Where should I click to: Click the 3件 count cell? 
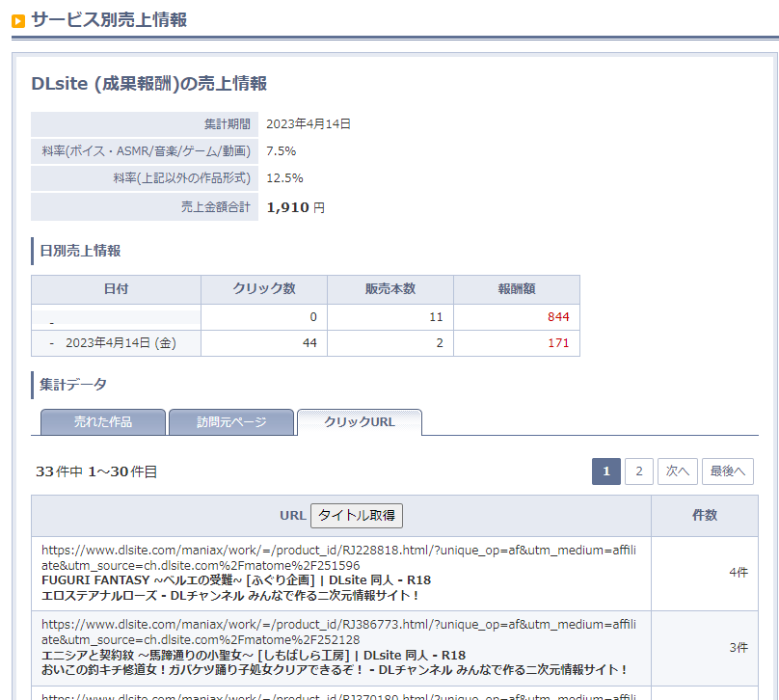click(x=705, y=648)
